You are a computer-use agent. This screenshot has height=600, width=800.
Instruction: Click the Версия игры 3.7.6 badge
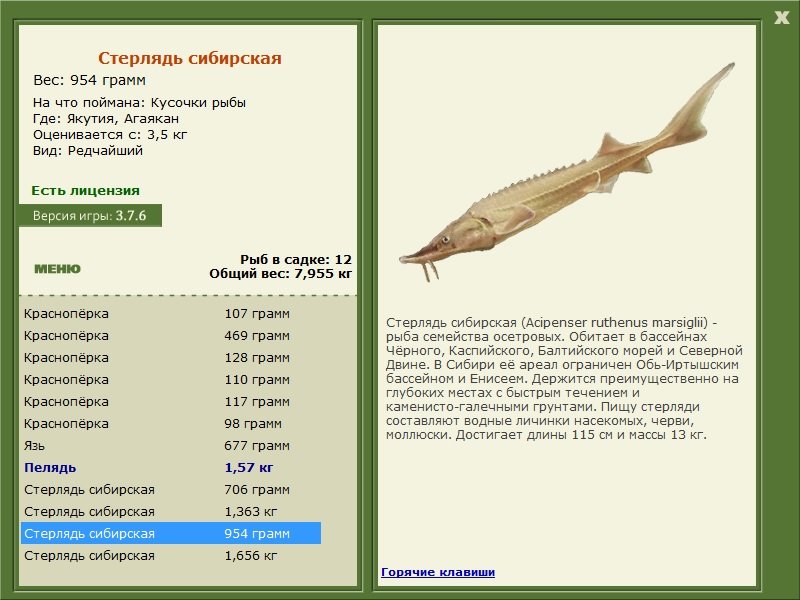pos(90,215)
